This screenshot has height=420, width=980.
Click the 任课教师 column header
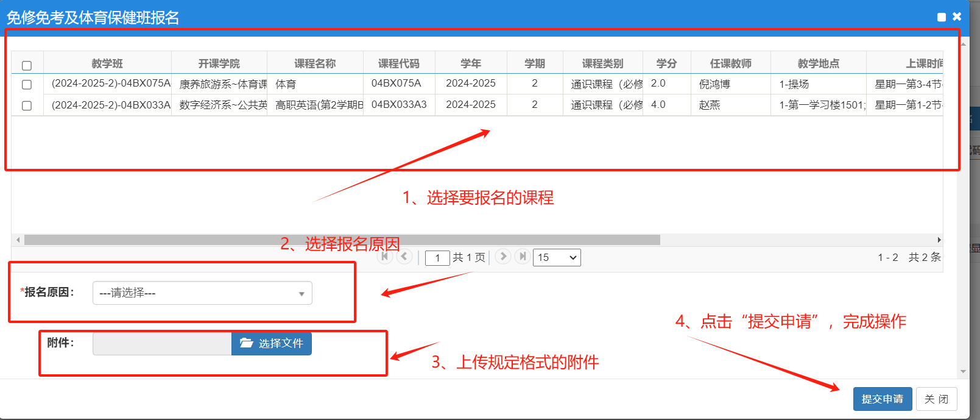730,63
